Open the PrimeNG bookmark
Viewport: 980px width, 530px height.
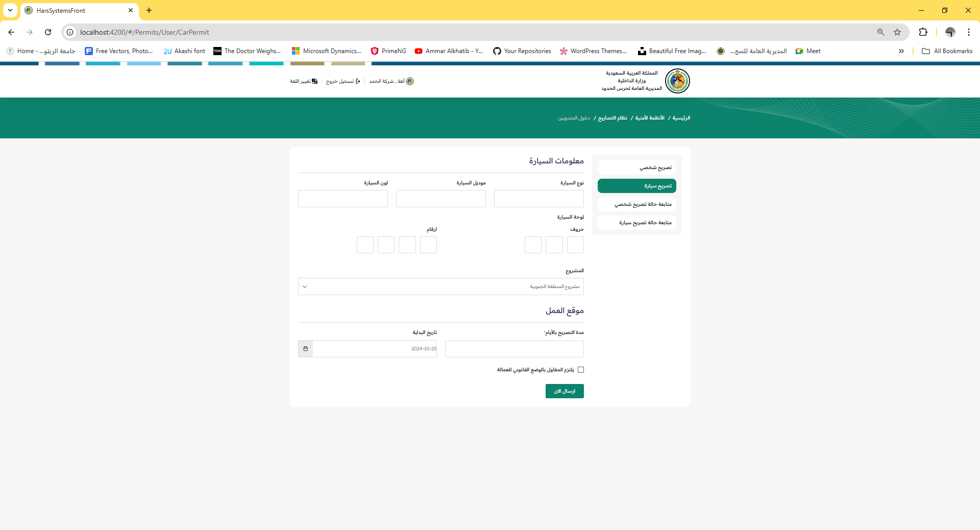[x=388, y=51]
